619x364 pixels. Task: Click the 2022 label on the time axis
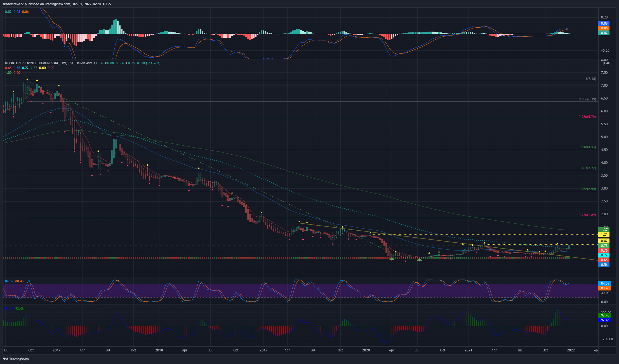(x=571, y=350)
